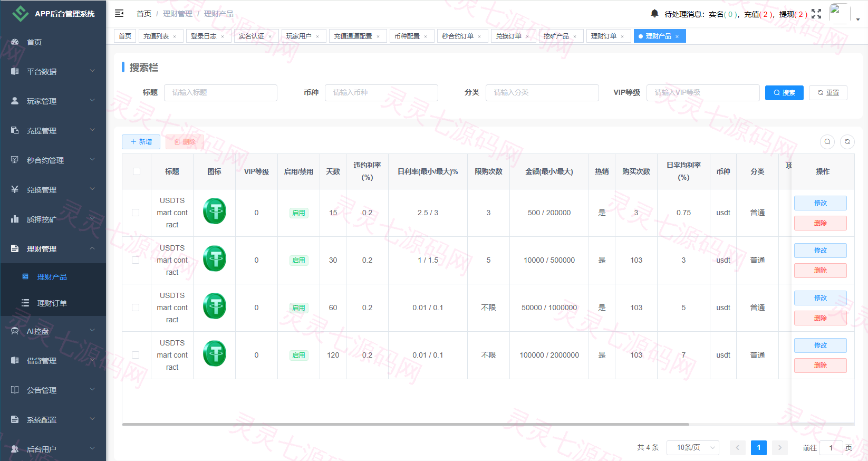
Task: Click 修改 for the 15-day product
Action: click(x=820, y=203)
